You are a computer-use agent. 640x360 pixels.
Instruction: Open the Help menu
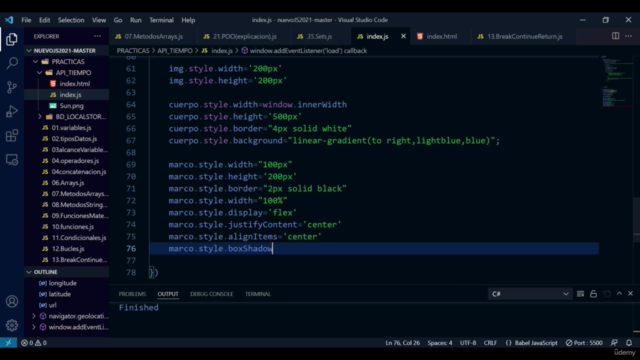[188, 20]
